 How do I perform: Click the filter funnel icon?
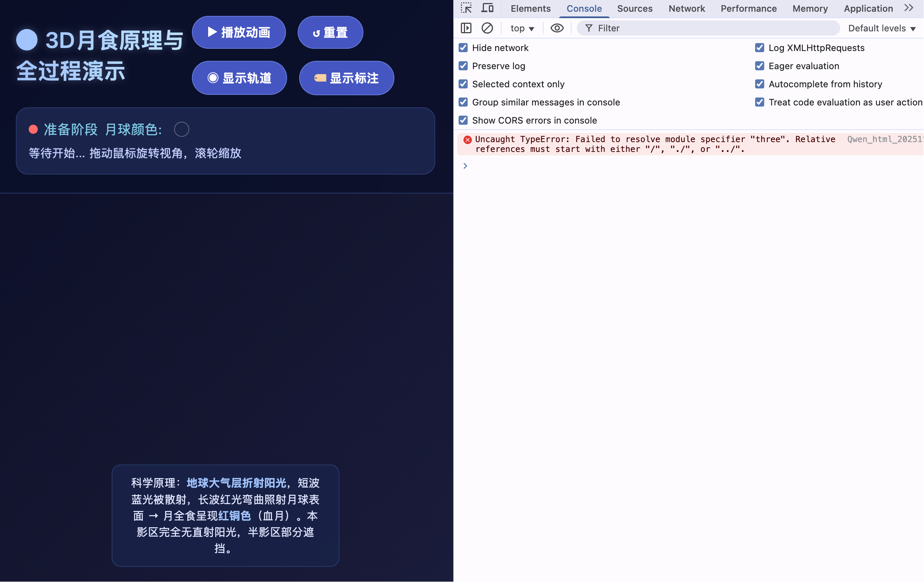click(x=589, y=28)
